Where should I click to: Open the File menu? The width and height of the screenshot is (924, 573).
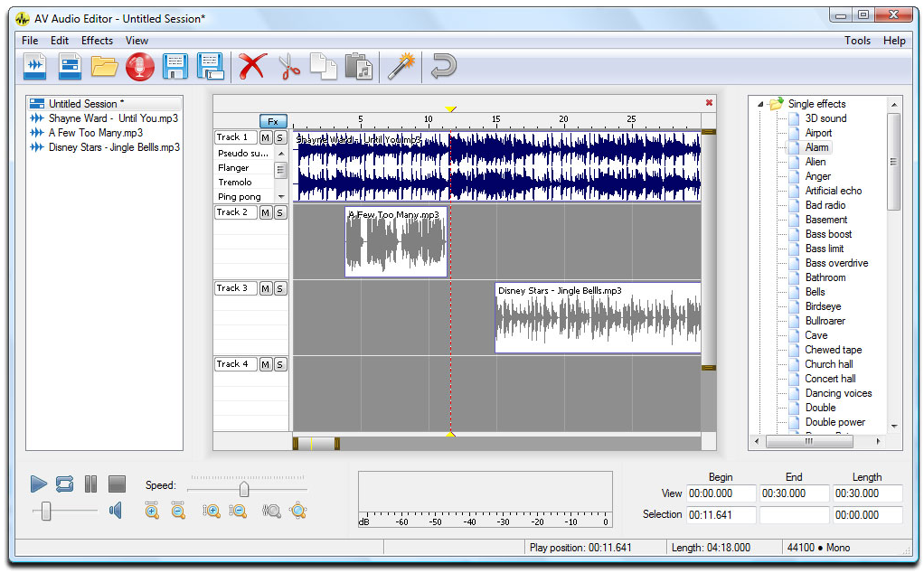click(x=30, y=41)
